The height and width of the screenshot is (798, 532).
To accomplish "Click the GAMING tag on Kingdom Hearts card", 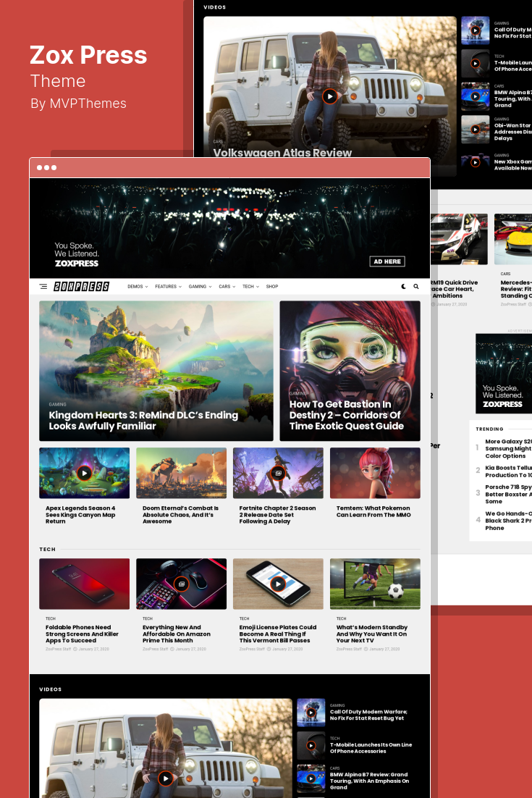I will pos(57,404).
